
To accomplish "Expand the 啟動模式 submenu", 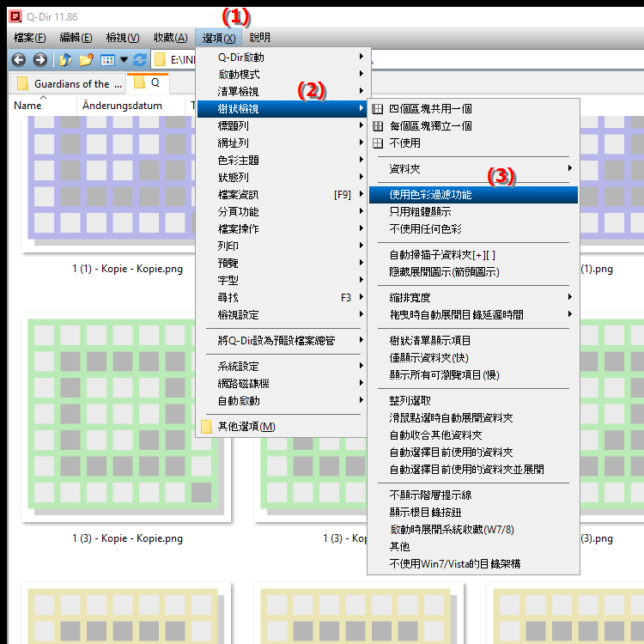I will 283,75.
